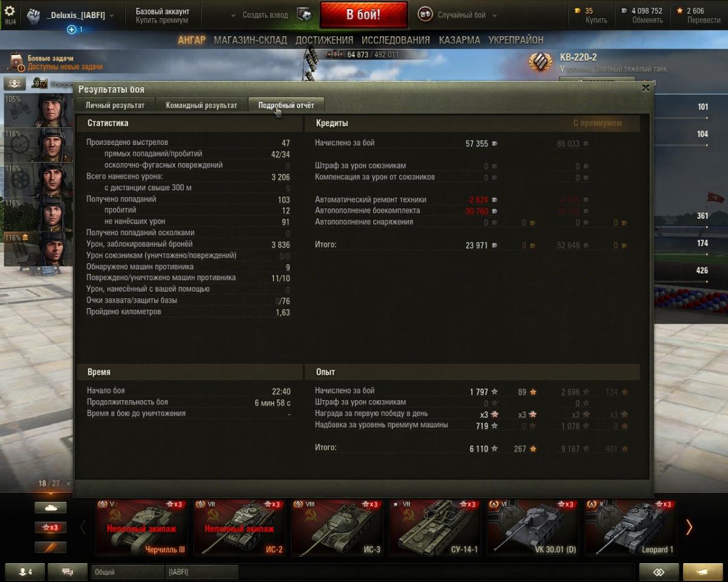Move tank carousel right with arrow
The height and width of the screenshot is (582, 728).
[x=689, y=527]
